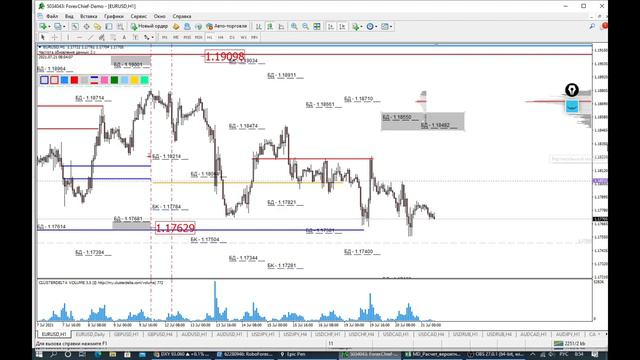This screenshot has width=640, height=360.
Task: Pick the pink color swatch
Action: [x=104, y=80]
